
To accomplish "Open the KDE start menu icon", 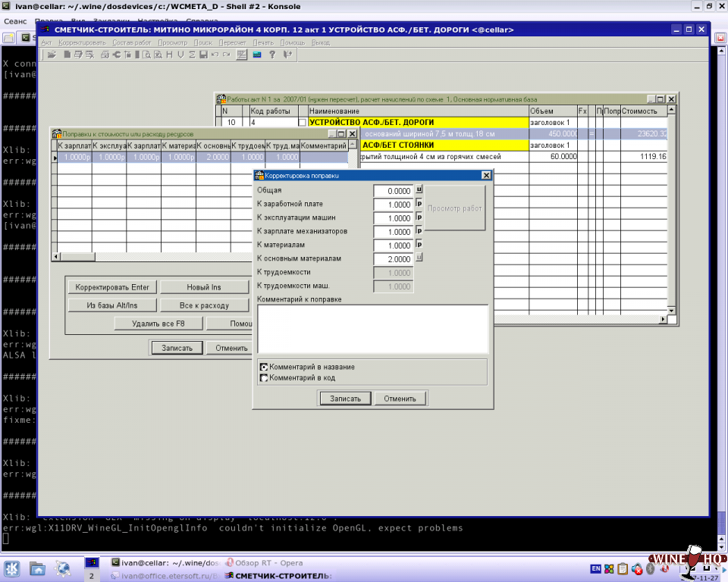I will tap(12, 568).
